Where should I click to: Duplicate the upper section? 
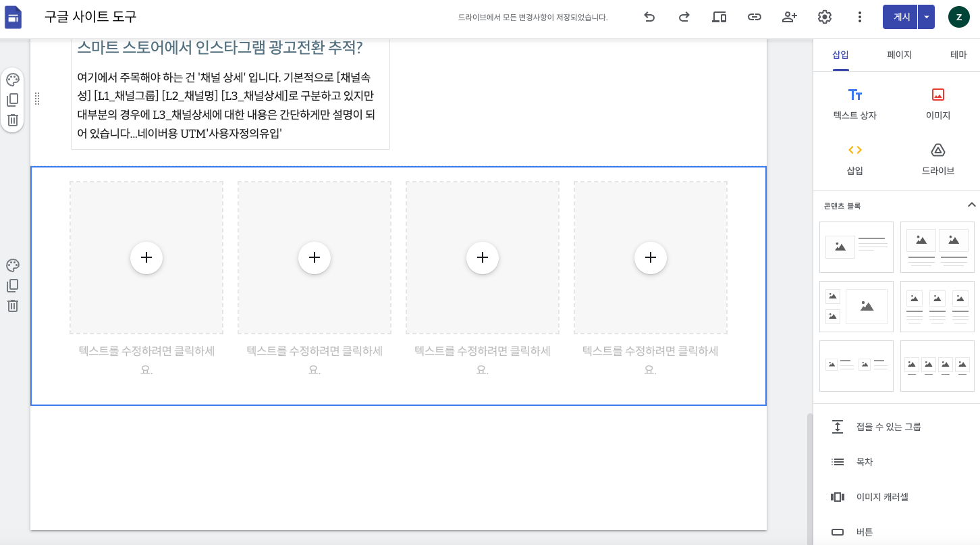click(x=13, y=100)
